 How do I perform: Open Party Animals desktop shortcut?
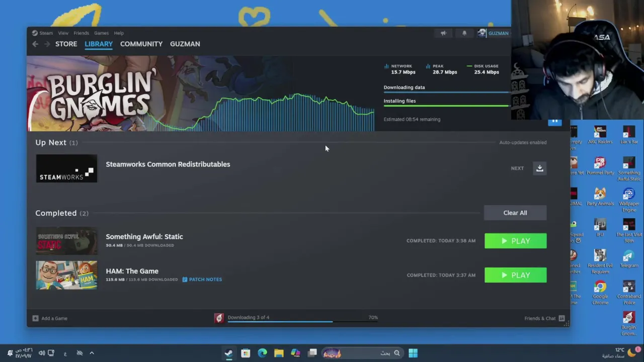(600, 197)
